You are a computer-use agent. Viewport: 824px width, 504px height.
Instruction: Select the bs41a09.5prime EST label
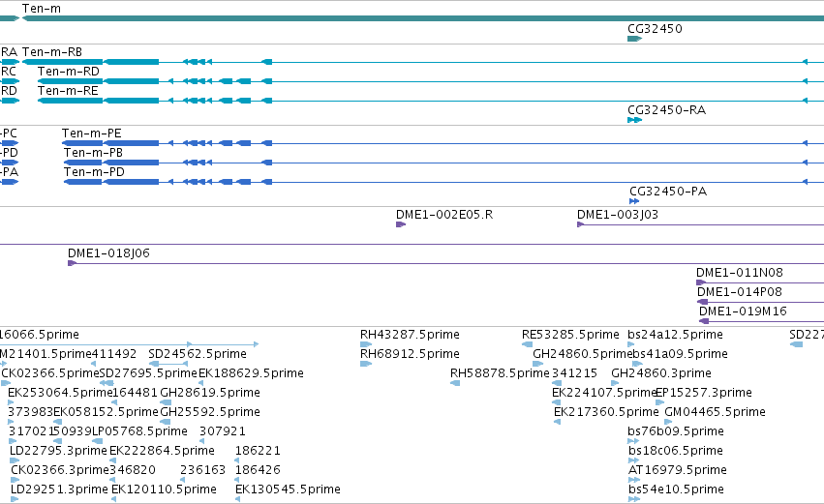(x=680, y=354)
